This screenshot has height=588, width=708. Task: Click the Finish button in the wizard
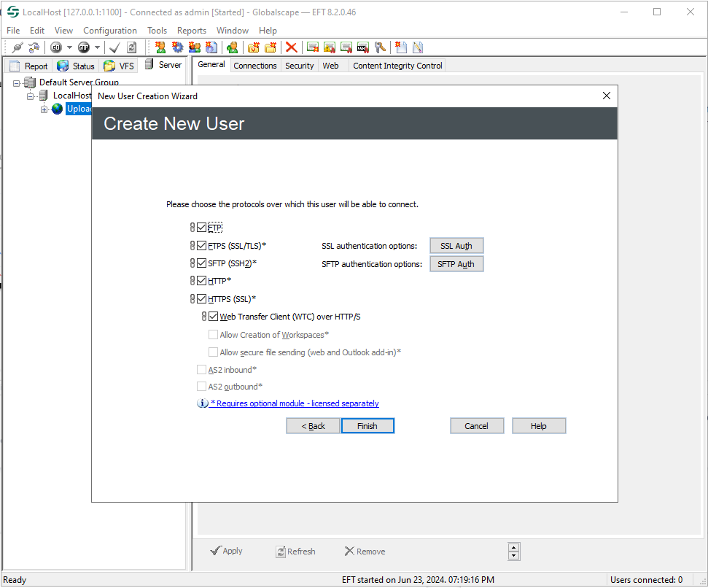coord(367,426)
